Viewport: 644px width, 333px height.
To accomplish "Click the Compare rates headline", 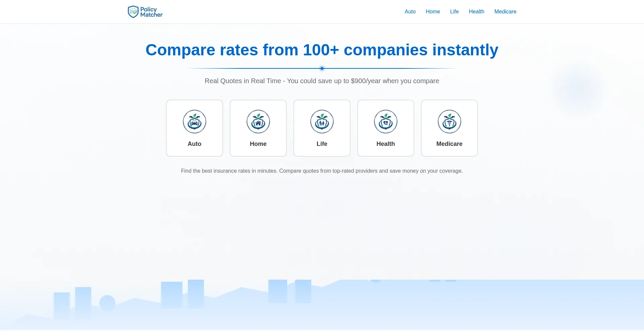I will coord(322,50).
